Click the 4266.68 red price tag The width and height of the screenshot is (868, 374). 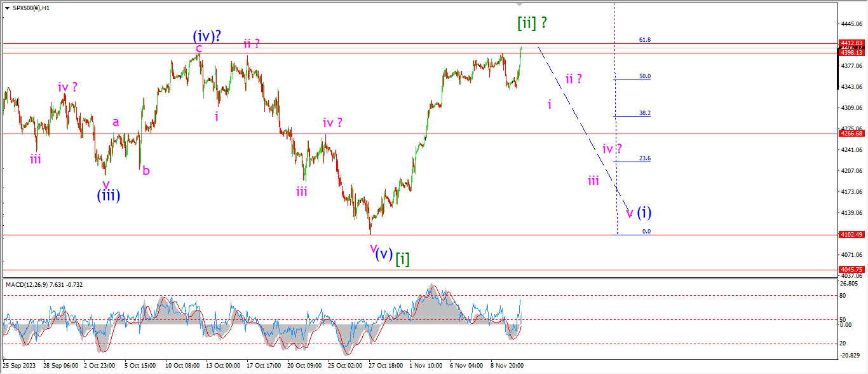[x=851, y=134]
